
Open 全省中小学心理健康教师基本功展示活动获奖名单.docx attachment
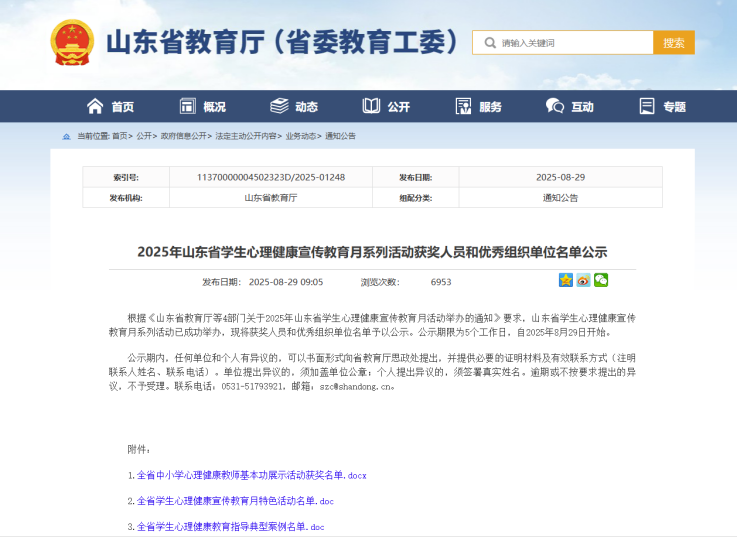click(251, 475)
